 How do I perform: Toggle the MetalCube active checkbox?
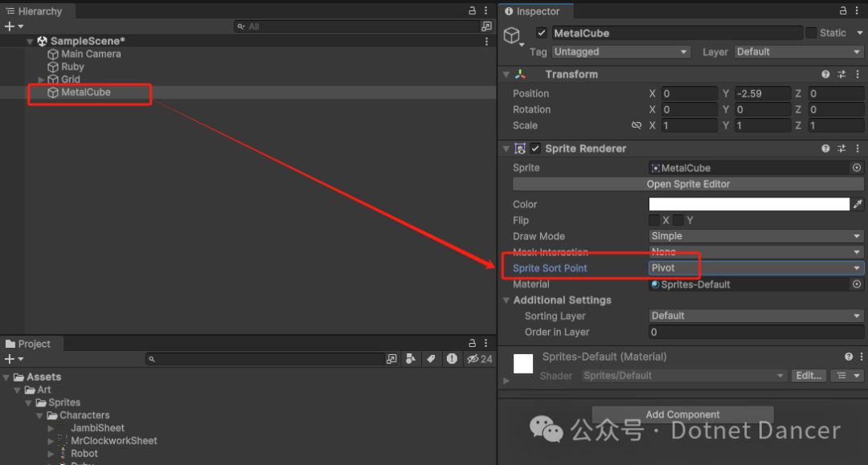click(542, 33)
